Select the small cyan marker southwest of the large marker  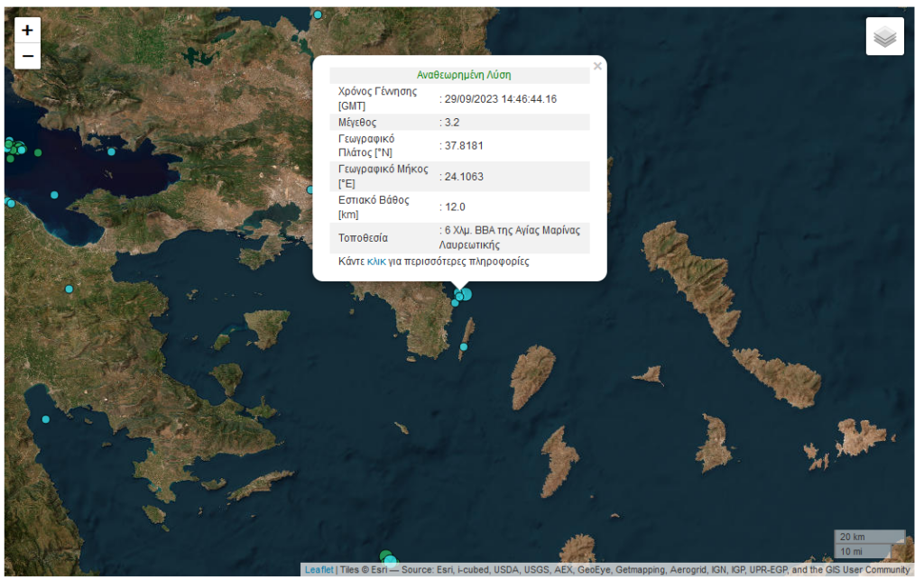point(455,303)
